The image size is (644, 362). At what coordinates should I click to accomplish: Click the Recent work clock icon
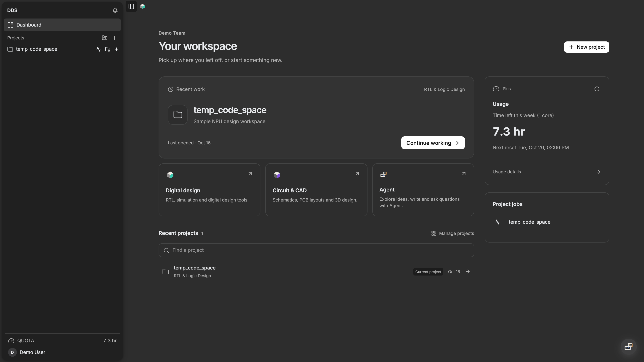pyautogui.click(x=170, y=89)
